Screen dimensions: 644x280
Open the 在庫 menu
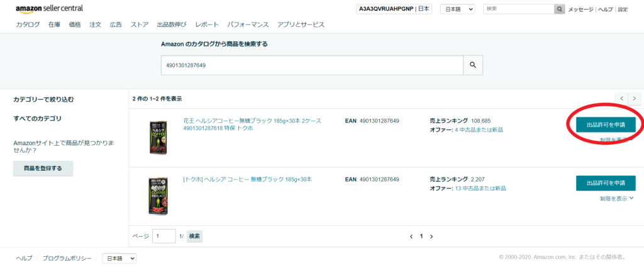(54, 24)
